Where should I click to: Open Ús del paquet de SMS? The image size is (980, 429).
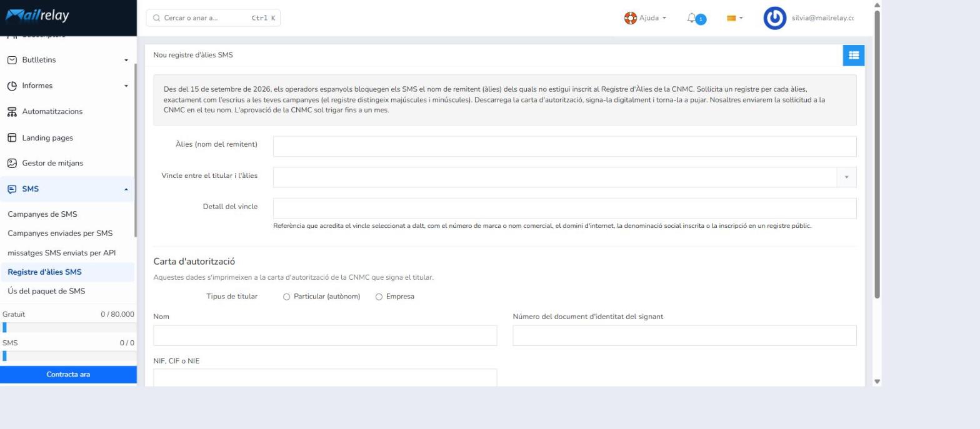coord(46,292)
